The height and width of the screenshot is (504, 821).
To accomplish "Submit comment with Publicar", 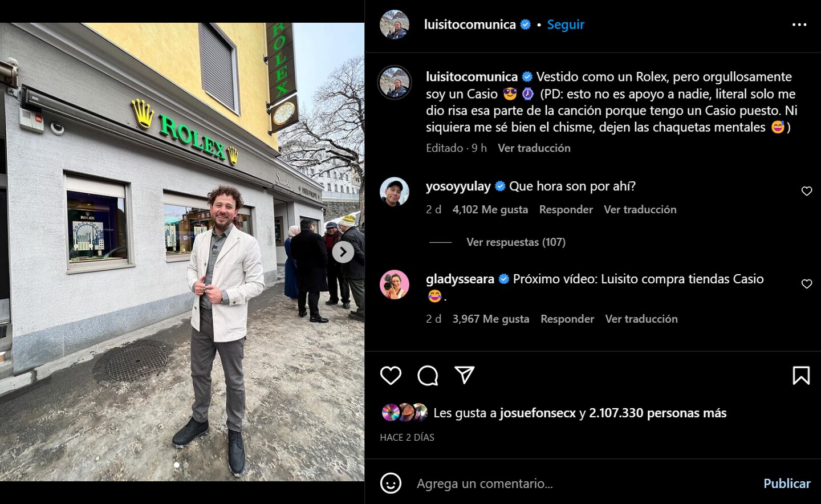I will point(787,483).
